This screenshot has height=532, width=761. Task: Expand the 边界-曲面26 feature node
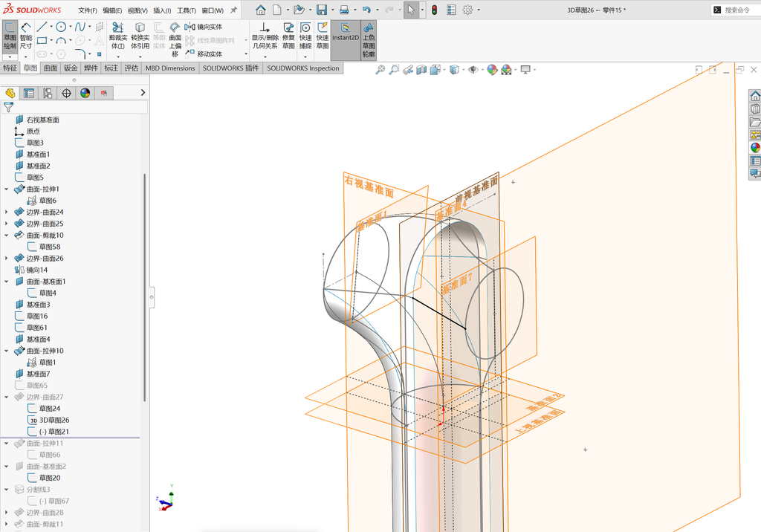pyautogui.click(x=6, y=259)
